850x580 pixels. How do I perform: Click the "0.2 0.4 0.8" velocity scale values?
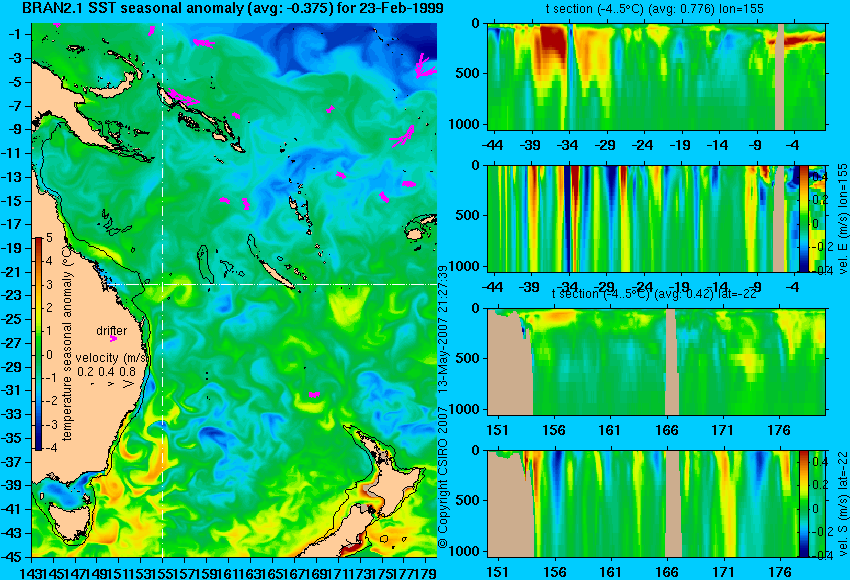pyautogui.click(x=106, y=372)
